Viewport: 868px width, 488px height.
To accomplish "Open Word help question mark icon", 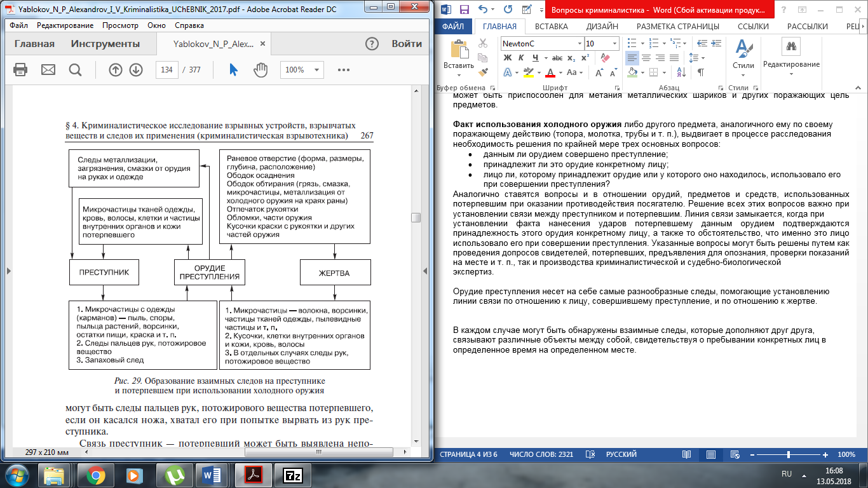I will tap(783, 10).
